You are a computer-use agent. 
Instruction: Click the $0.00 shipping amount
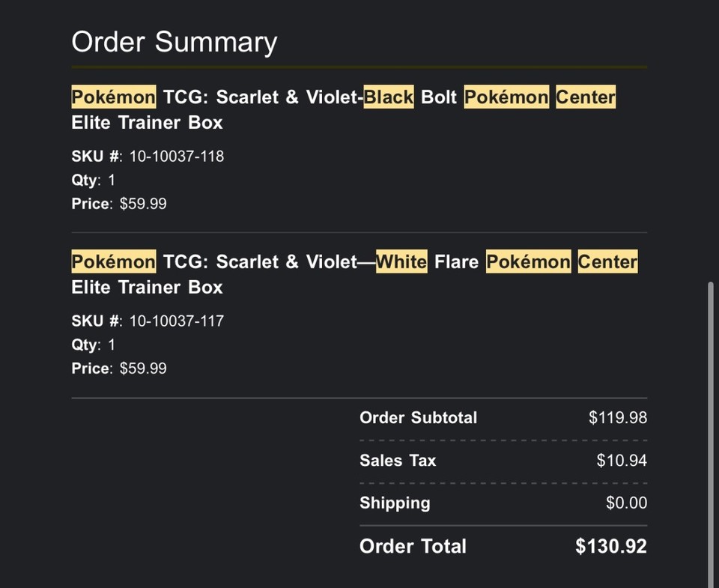(626, 503)
